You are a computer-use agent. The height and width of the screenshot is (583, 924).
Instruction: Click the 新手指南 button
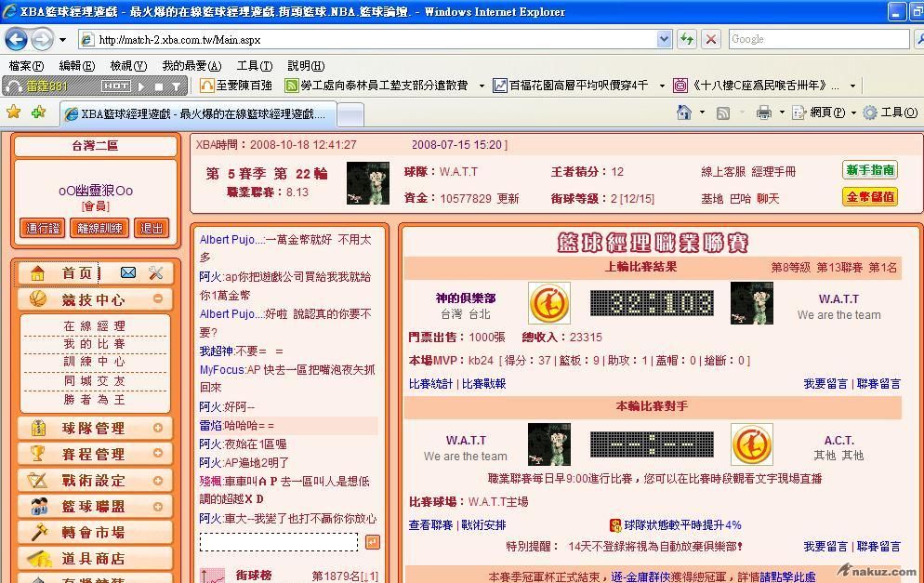pyautogui.click(x=870, y=170)
